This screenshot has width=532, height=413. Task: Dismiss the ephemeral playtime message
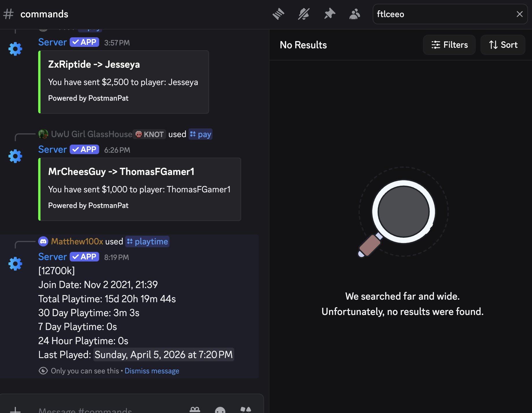click(x=152, y=371)
